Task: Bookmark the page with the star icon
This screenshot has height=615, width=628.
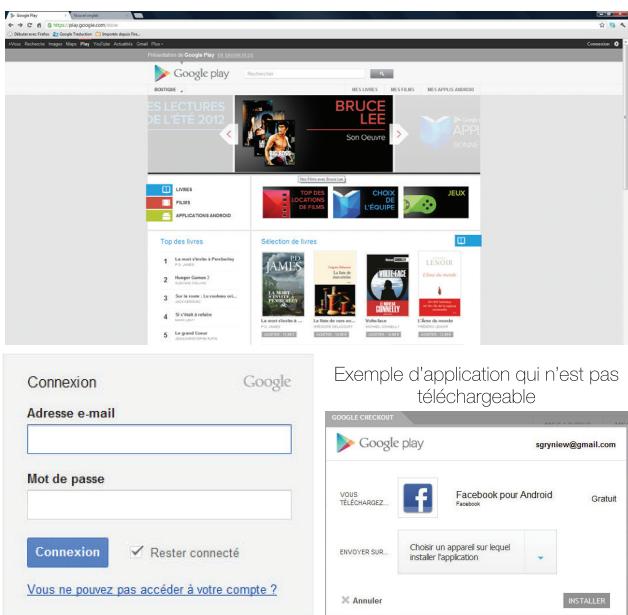Action: pos(602,25)
